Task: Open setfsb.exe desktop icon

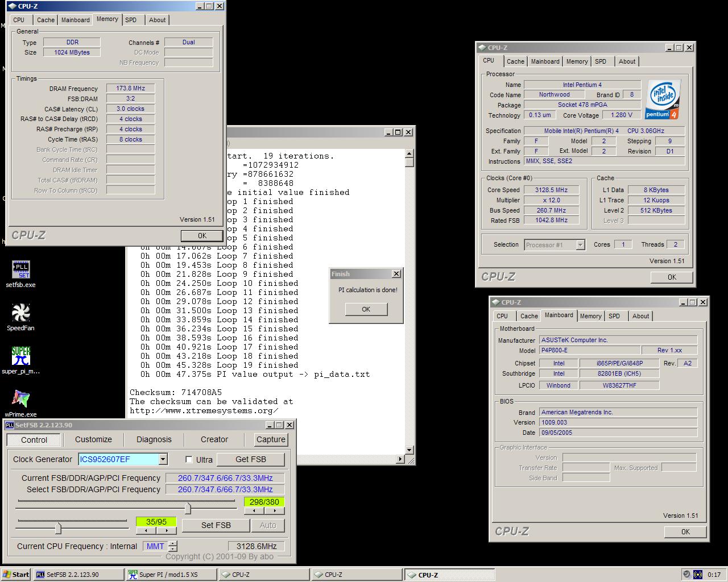Action: point(21,274)
